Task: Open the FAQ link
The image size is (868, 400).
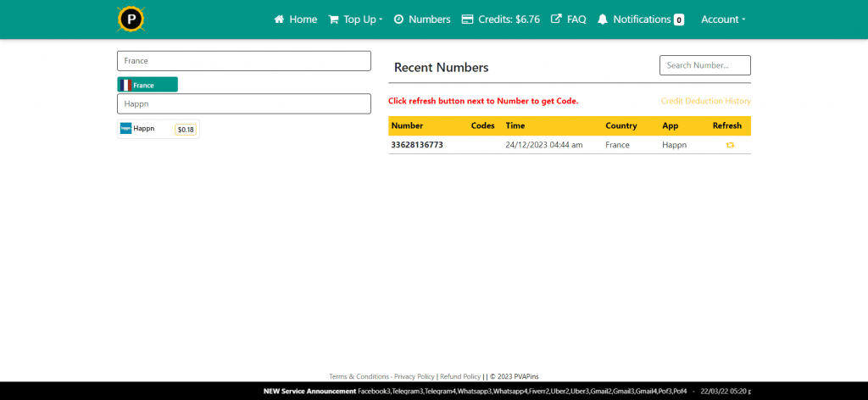Action: coord(569,19)
